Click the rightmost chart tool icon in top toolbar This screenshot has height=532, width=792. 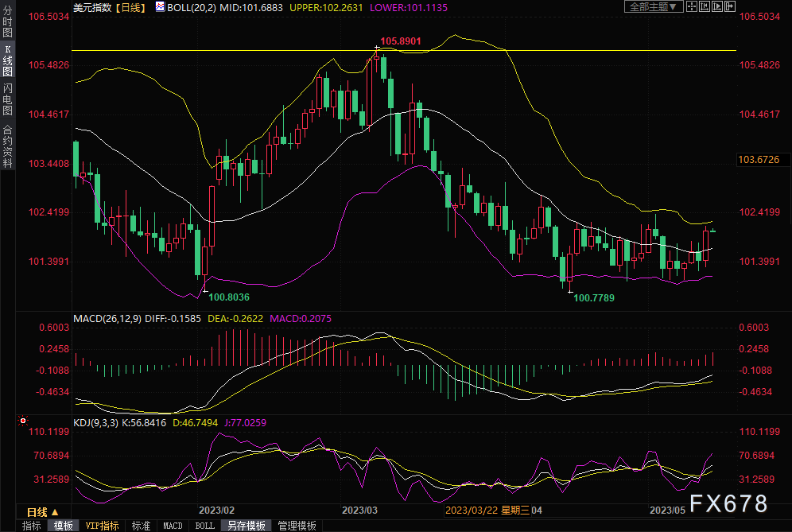728,7
